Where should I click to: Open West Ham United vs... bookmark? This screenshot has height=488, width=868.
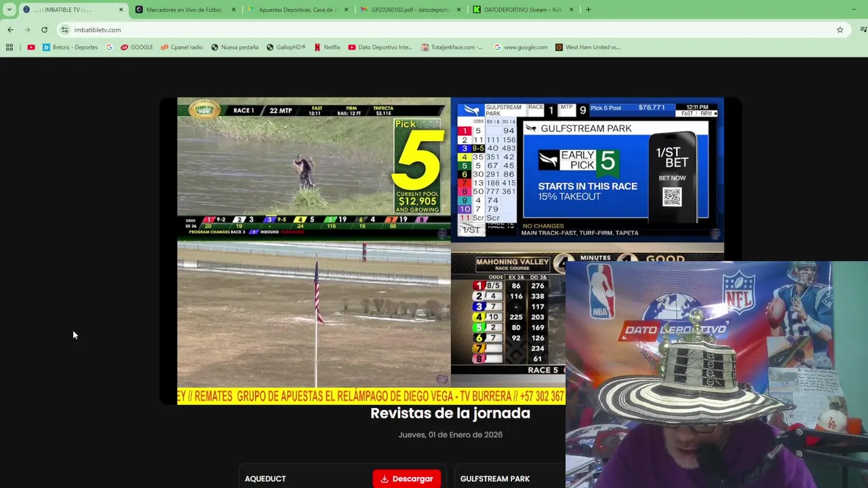(588, 47)
